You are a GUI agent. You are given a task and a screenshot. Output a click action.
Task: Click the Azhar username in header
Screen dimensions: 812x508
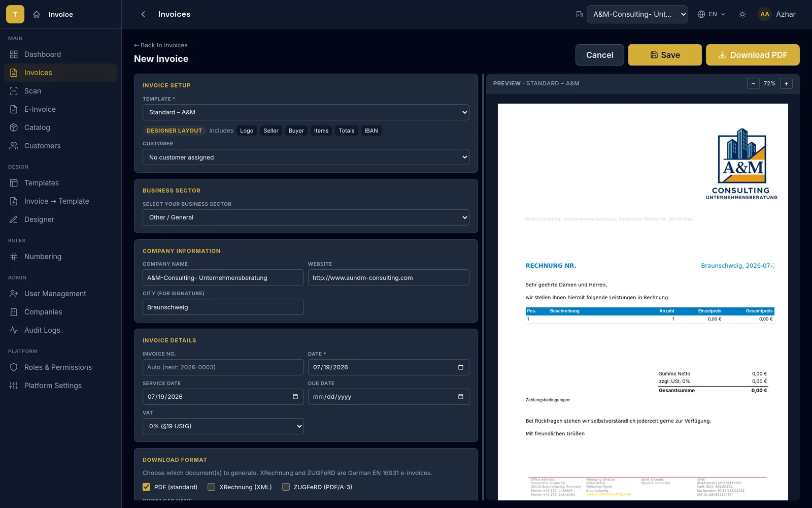click(786, 14)
